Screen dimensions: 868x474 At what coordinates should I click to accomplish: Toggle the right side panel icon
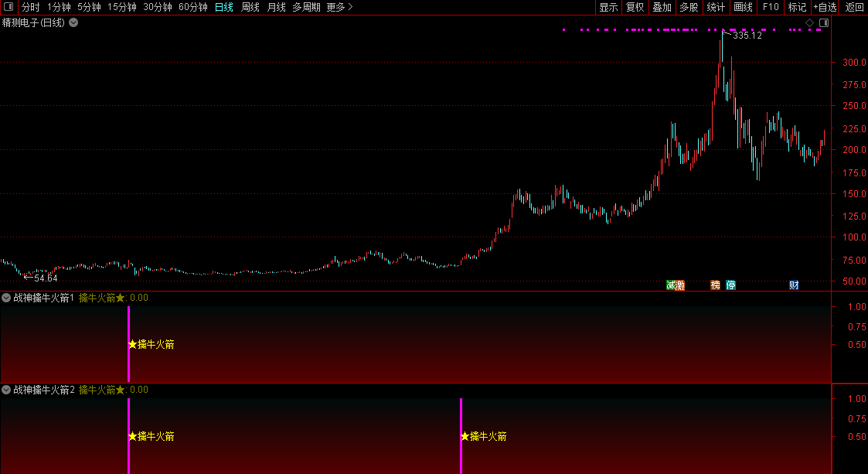tap(824, 22)
